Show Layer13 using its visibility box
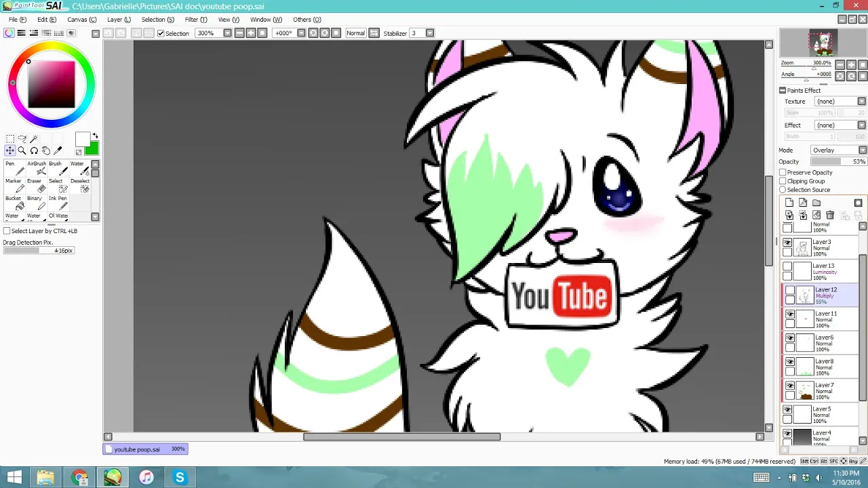Image resolution: width=868 pixels, height=488 pixels. (x=787, y=266)
